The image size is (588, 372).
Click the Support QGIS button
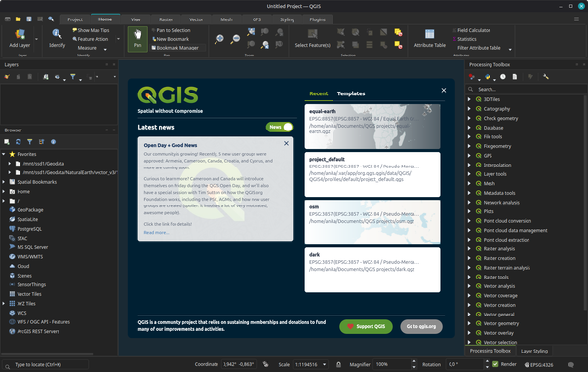click(x=366, y=326)
